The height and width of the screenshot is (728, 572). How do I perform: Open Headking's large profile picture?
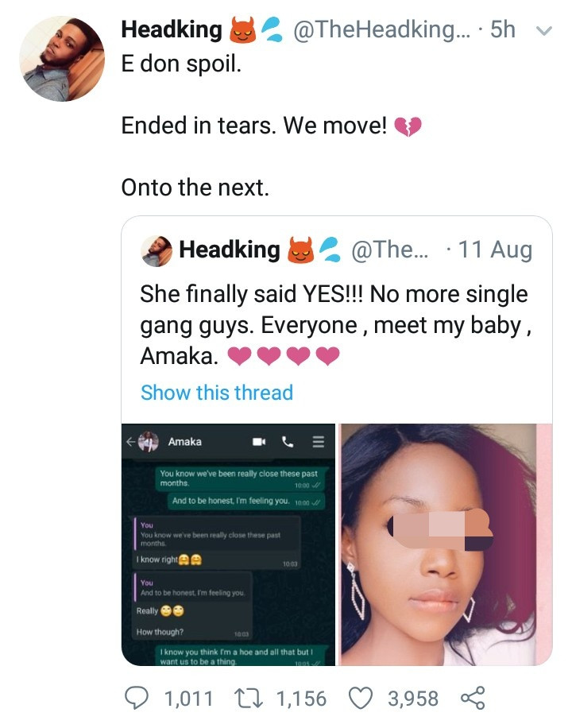click(x=61, y=60)
